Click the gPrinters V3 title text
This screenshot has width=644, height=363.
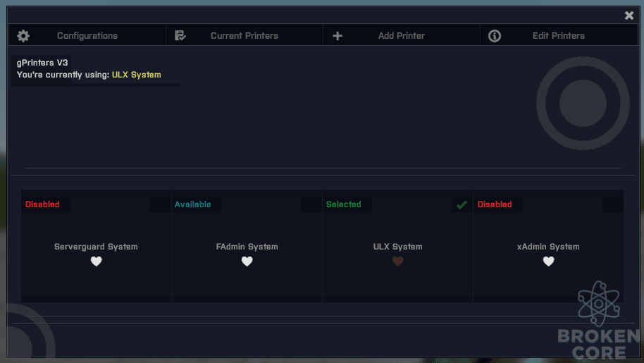[42, 63]
